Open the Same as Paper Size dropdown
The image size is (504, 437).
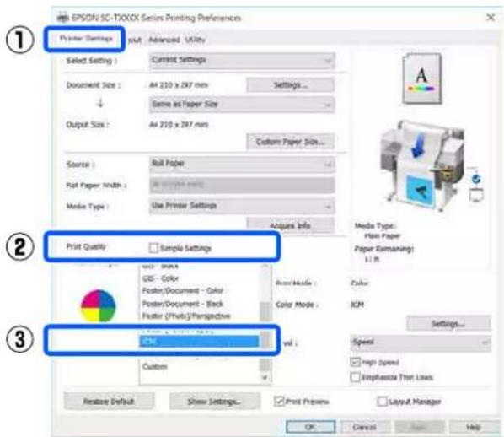[x=242, y=105]
